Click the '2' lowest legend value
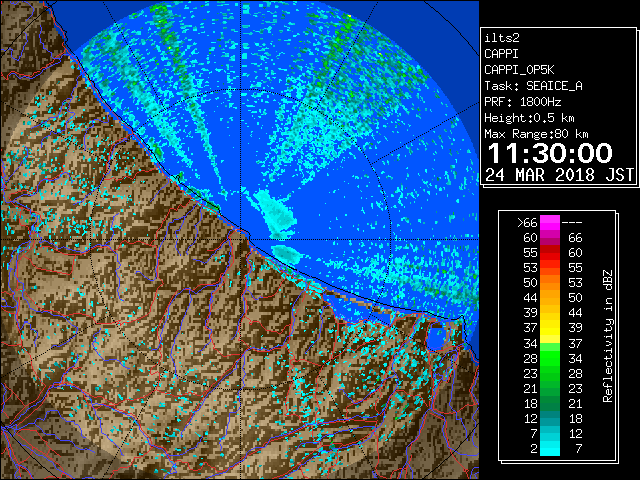 tap(534, 448)
